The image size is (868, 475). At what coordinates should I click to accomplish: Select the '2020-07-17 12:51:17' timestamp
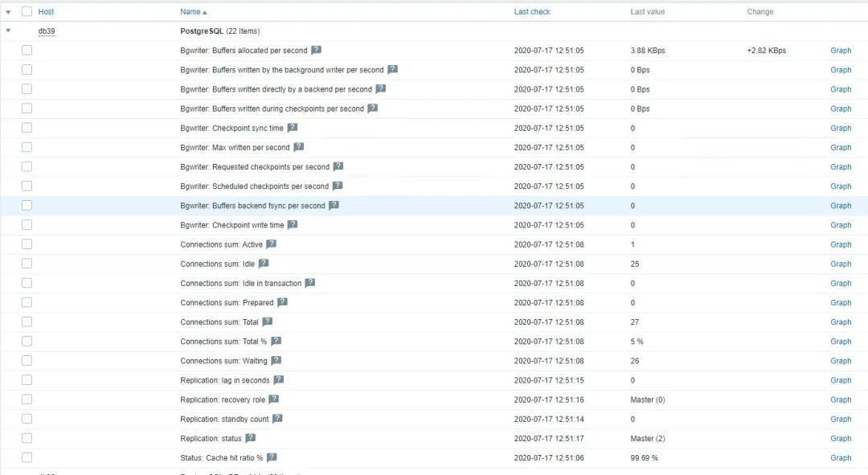(x=549, y=438)
